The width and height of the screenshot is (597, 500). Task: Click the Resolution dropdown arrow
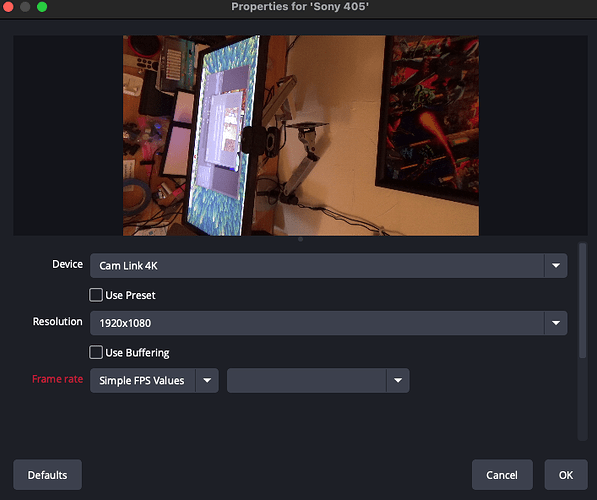pyautogui.click(x=555, y=323)
